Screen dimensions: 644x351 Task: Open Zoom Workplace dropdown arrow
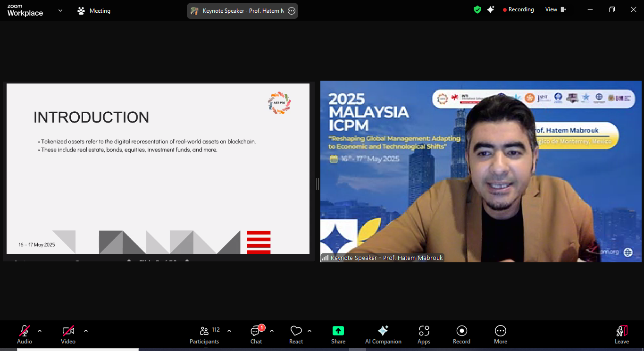click(x=60, y=10)
